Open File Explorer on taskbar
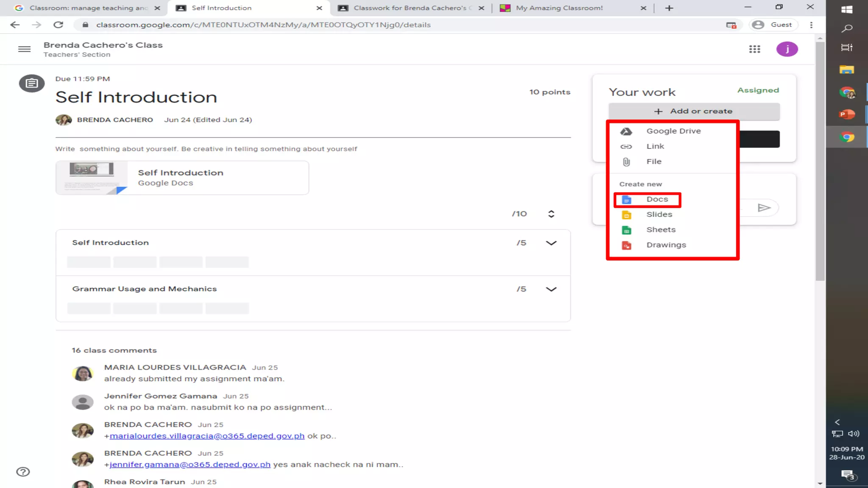This screenshot has width=868, height=488. 847,69
